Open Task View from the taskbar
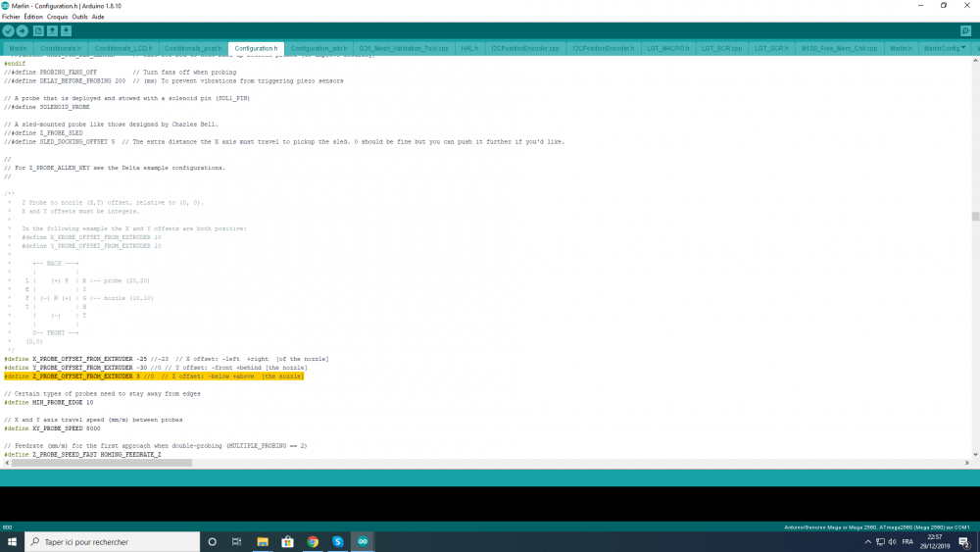 [x=236, y=542]
